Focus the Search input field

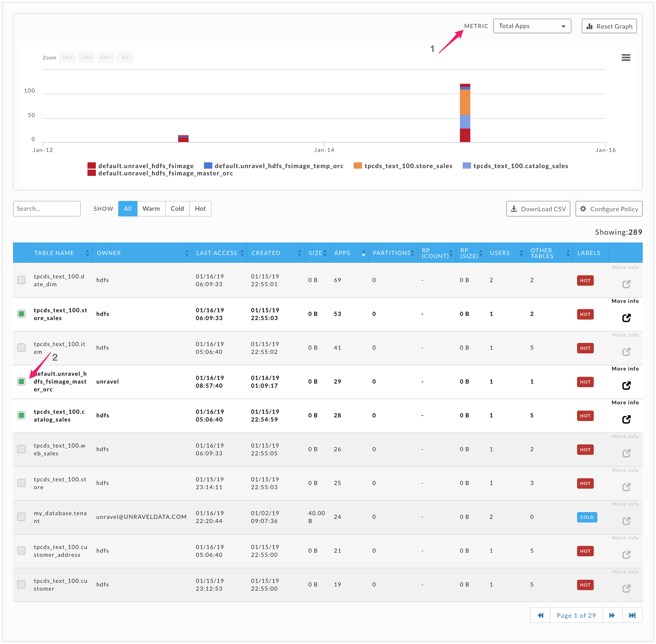click(x=47, y=209)
